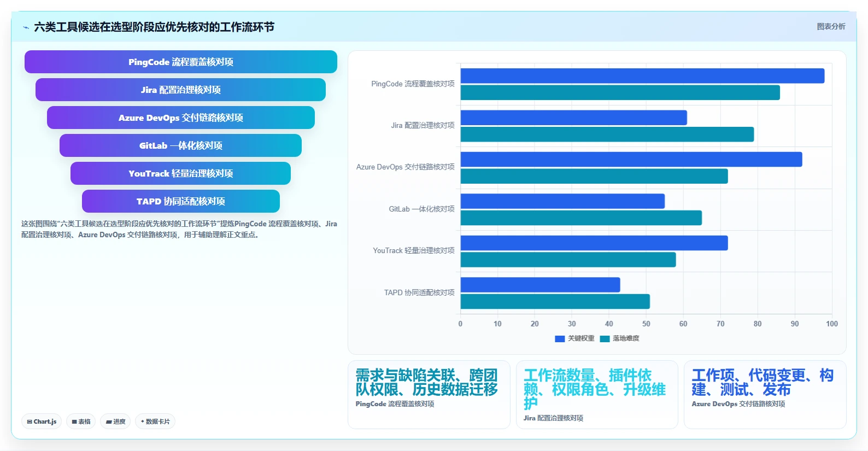The height and width of the screenshot is (451, 868).
Task: Click the 图表分析 label in the header
Action: (x=831, y=26)
